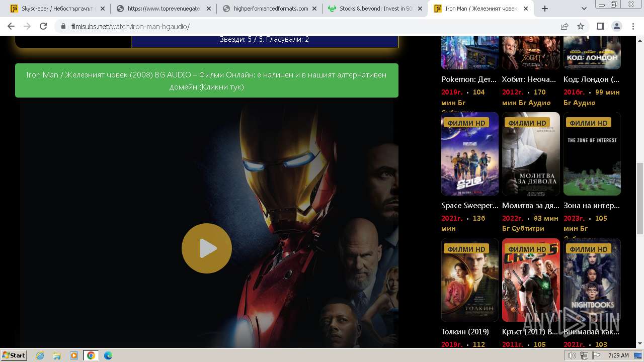Click ФИЛМИ HD badge on Zone of Interest
644x362 pixels.
(589, 123)
